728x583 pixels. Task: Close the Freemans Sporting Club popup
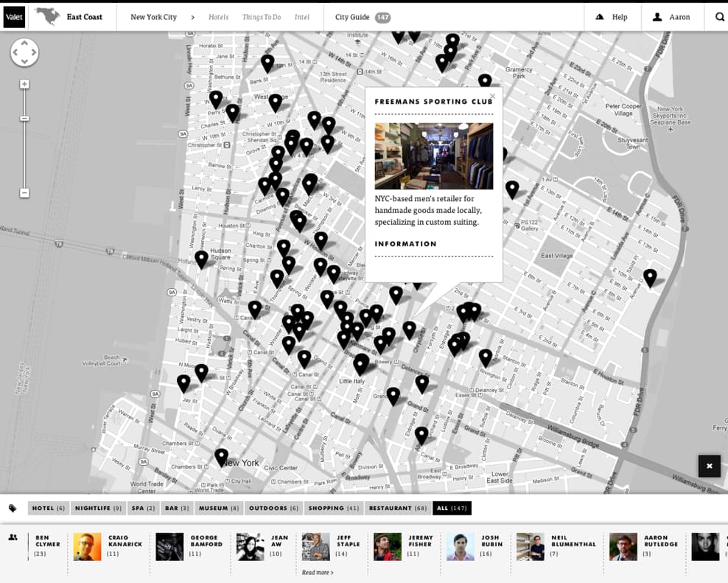(x=493, y=96)
